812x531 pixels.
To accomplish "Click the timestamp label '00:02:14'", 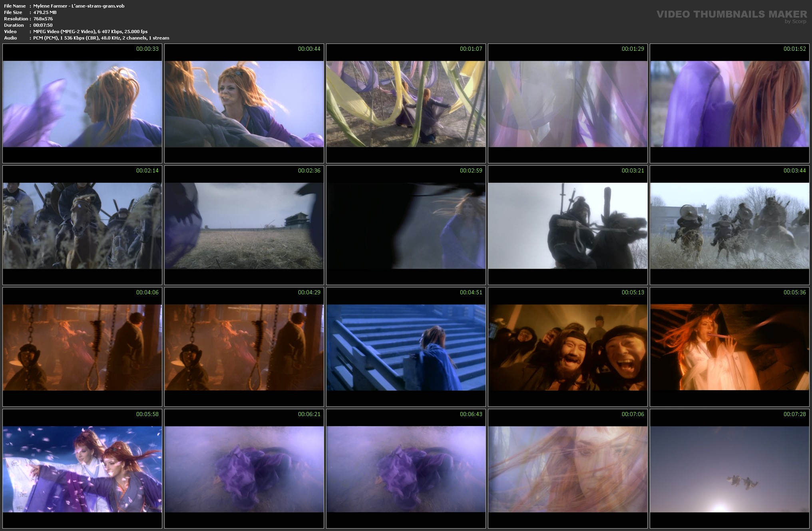I will pyautogui.click(x=147, y=170).
